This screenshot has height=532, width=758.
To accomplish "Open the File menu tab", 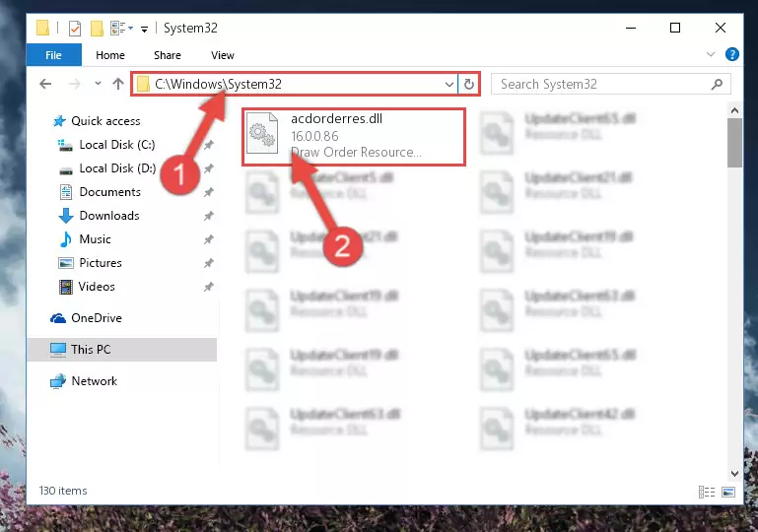I will (53, 55).
